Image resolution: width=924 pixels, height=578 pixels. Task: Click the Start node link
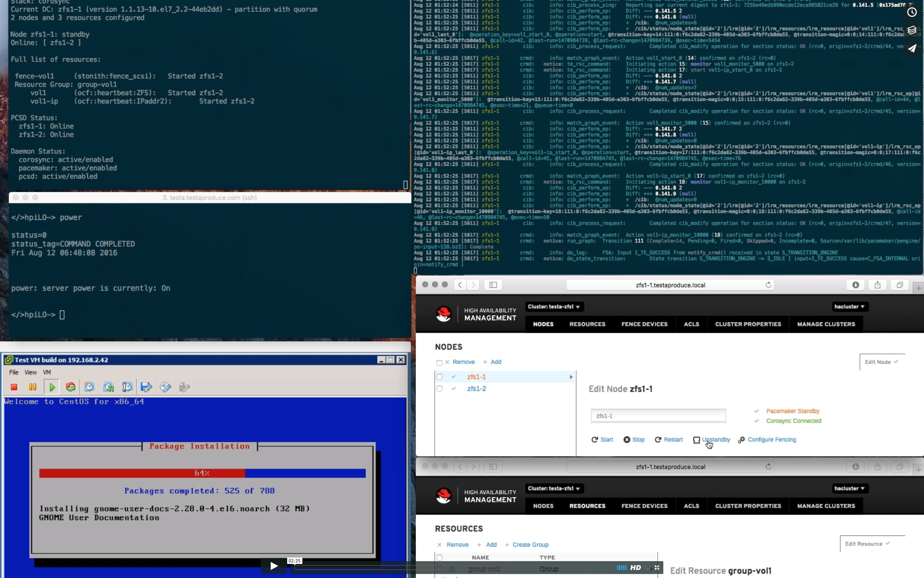pos(602,440)
